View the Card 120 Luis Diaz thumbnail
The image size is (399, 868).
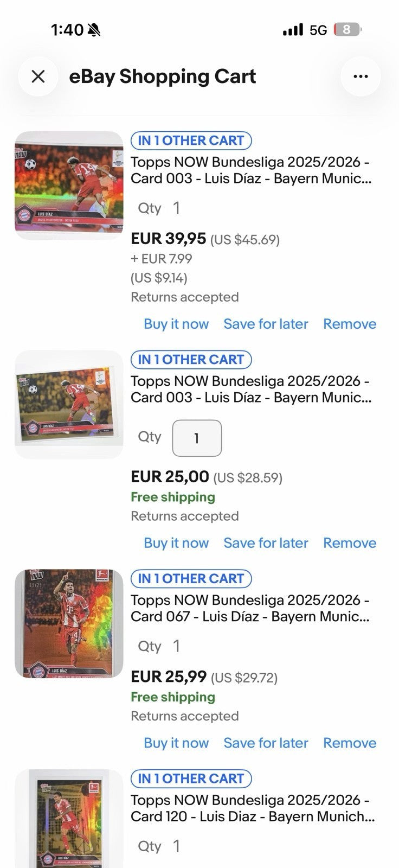click(x=69, y=819)
